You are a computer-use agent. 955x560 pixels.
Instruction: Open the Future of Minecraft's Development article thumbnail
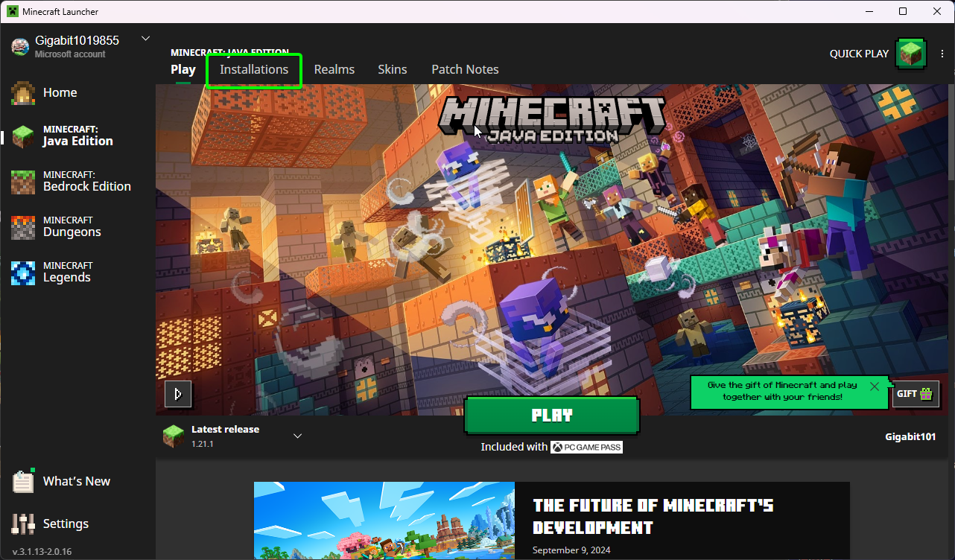pyautogui.click(x=384, y=521)
